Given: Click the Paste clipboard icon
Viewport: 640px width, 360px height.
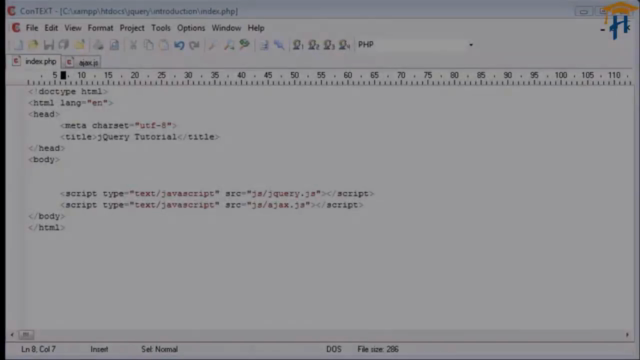Looking at the screenshot, I should click(x=164, y=45).
